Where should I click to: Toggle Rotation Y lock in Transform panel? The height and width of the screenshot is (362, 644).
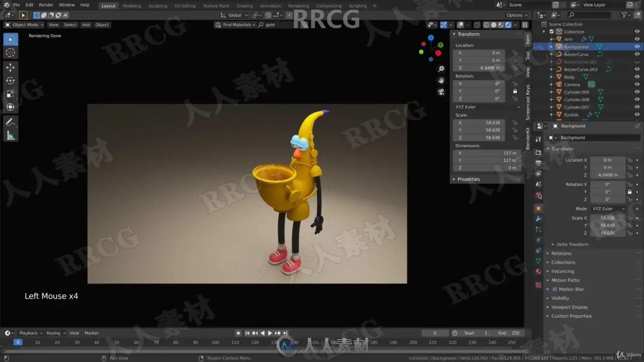515,91
